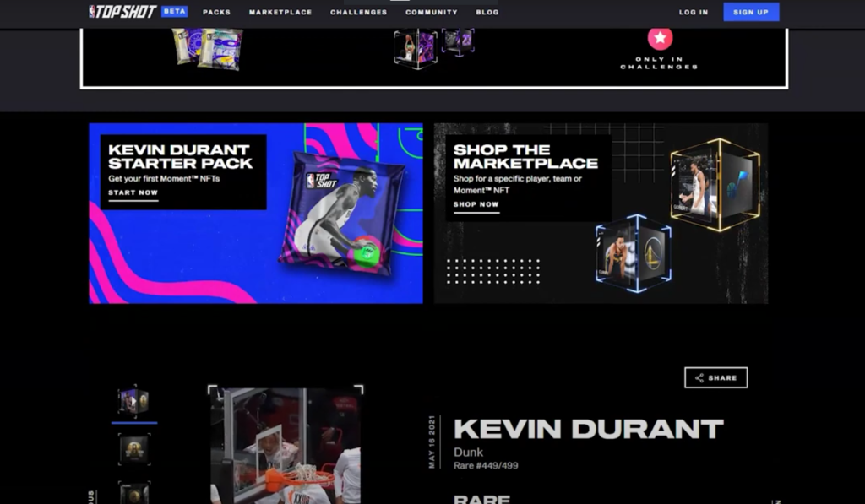The width and height of the screenshot is (865, 504).
Task: Click the Log In link
Action: 694,12
